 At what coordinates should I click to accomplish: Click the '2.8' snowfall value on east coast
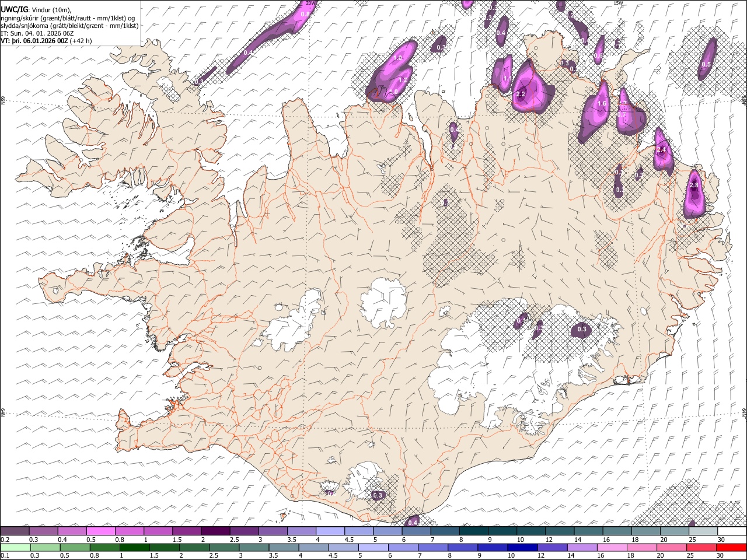[x=694, y=185]
